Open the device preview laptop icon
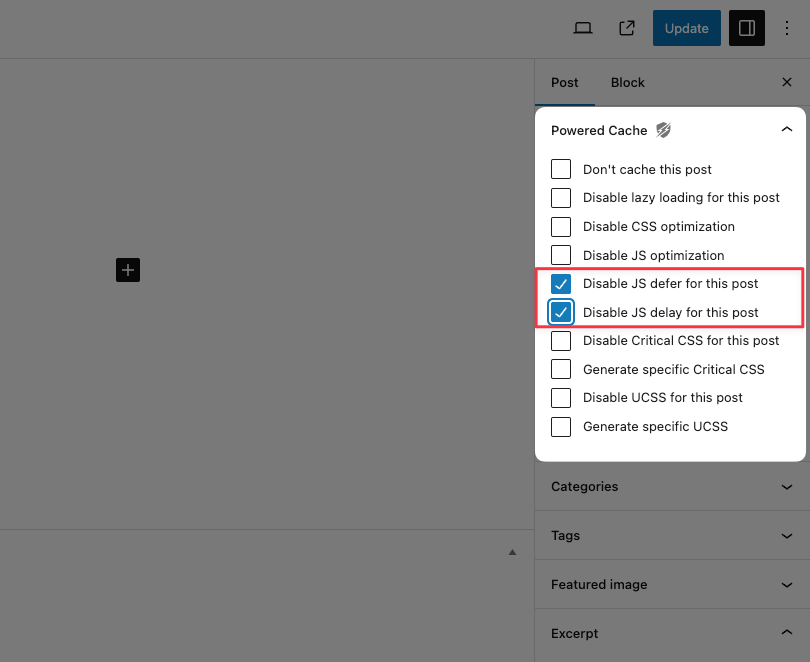This screenshot has width=810, height=662. click(x=583, y=28)
